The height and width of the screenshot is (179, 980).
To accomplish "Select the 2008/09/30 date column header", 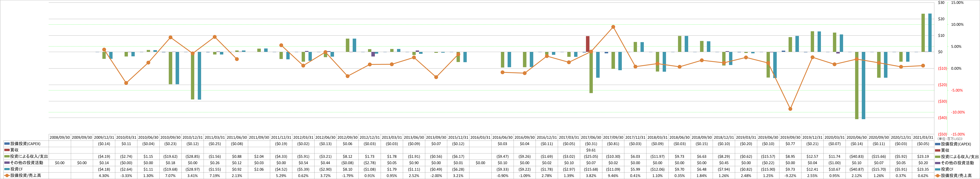I will pos(60,137).
